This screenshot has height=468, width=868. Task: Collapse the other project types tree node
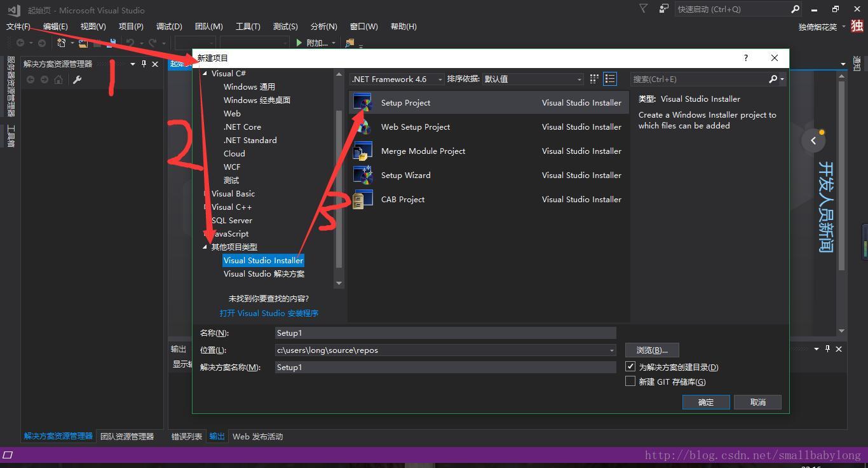(x=205, y=247)
